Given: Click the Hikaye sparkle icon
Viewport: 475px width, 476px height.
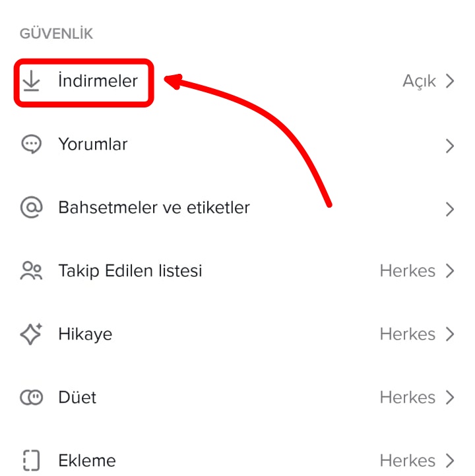Looking at the screenshot, I should click(31, 334).
